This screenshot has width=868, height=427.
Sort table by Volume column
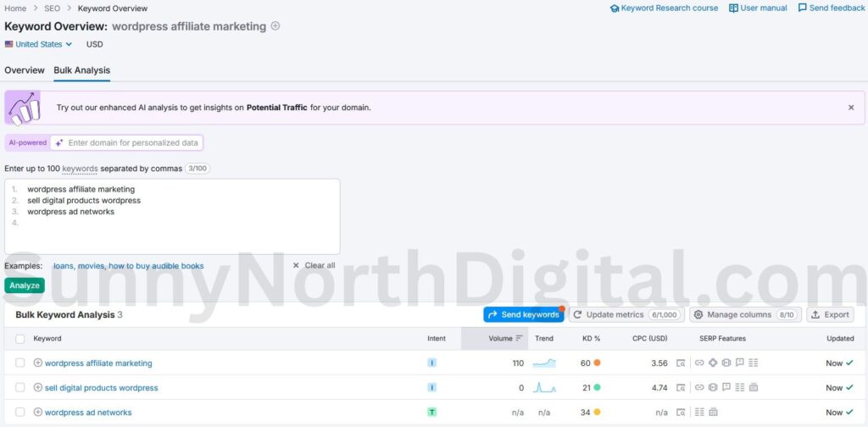[505, 339]
